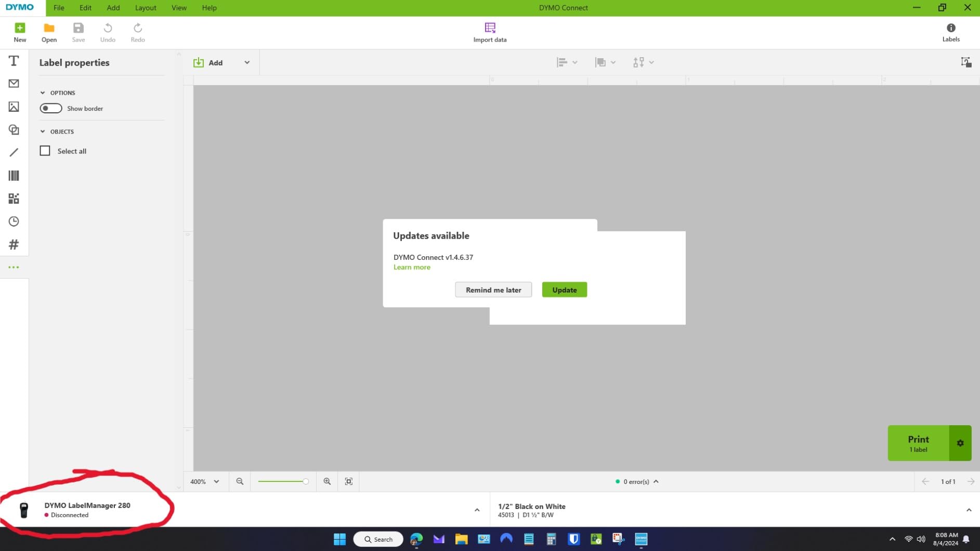Click the three-dot more options icon
980x551 pixels.
(x=14, y=267)
